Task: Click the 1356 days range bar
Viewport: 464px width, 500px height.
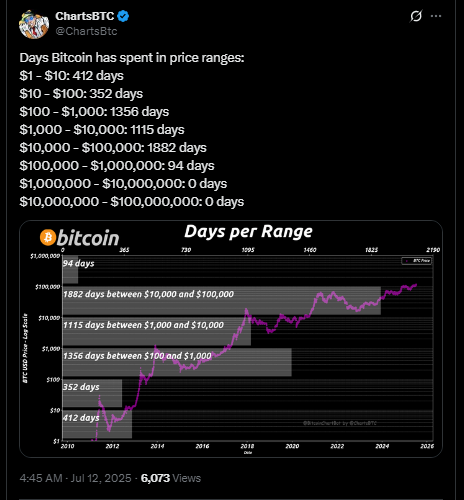Action: coord(177,362)
